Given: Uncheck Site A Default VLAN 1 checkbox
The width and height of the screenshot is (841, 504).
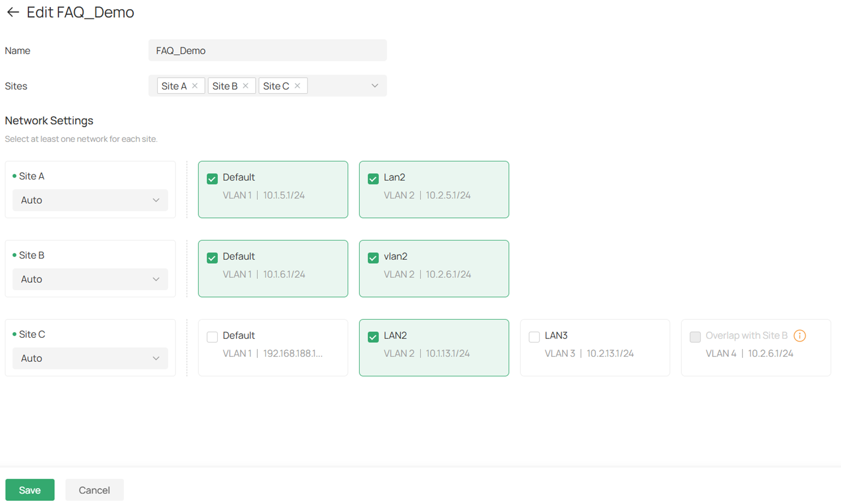Looking at the screenshot, I should point(212,179).
